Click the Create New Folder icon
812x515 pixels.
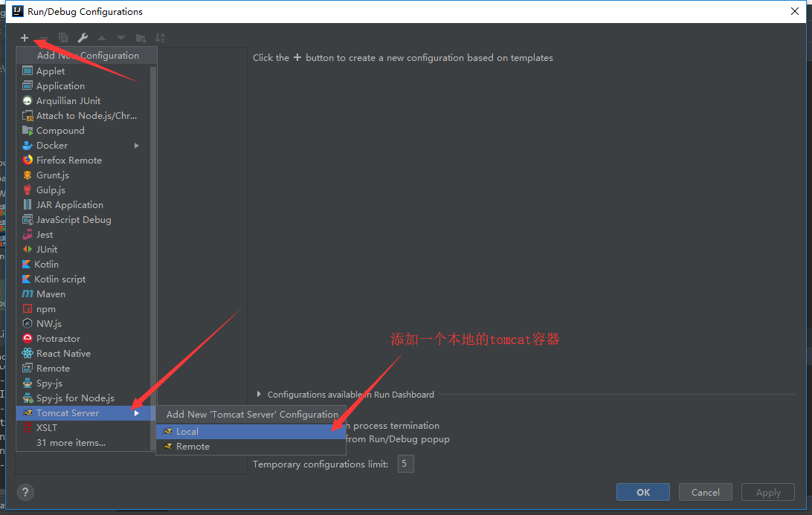(141, 38)
